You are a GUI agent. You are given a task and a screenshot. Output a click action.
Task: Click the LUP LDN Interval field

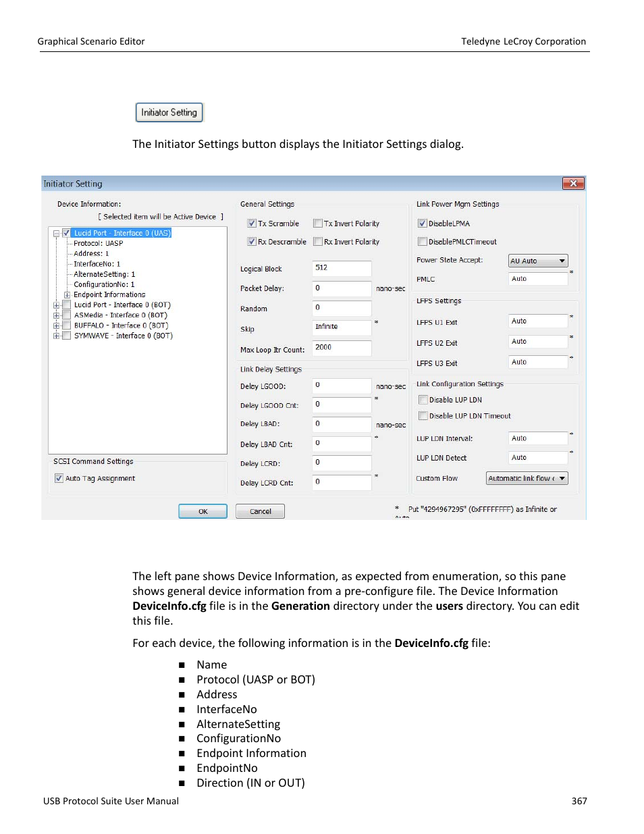pos(538,439)
